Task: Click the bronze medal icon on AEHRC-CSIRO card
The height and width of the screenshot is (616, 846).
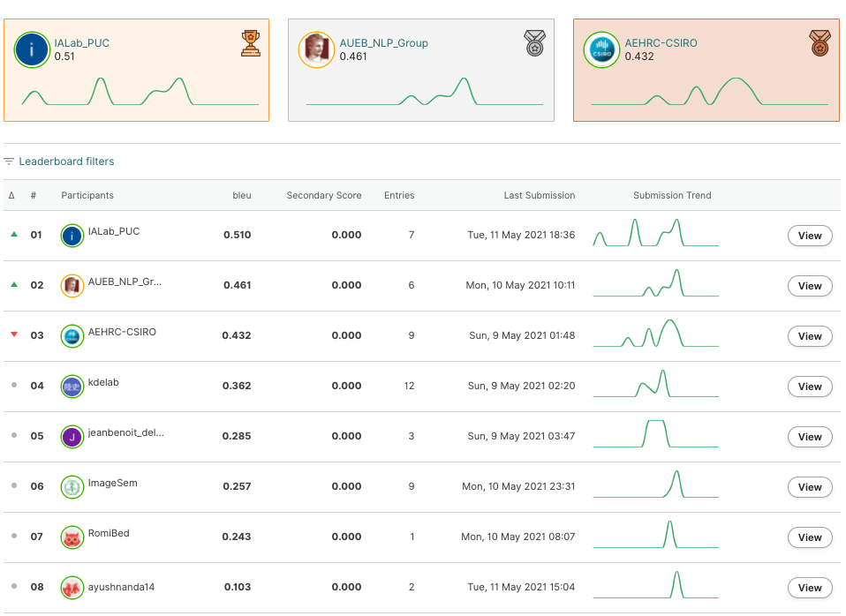Action: coord(820,42)
